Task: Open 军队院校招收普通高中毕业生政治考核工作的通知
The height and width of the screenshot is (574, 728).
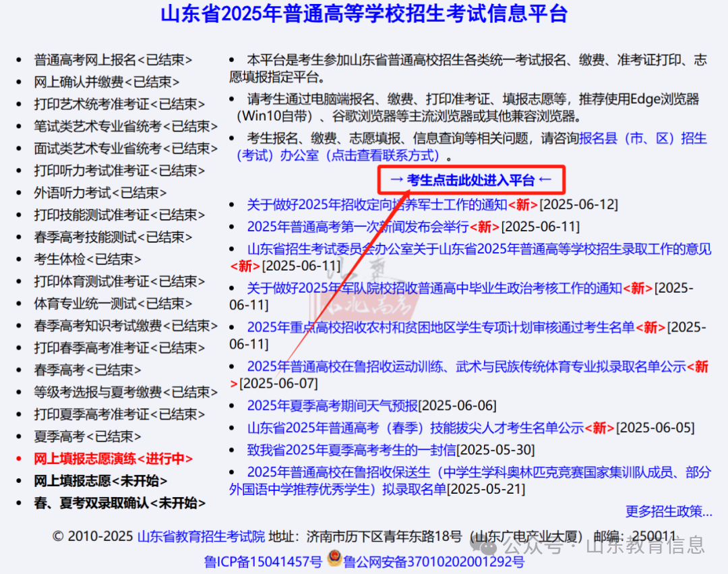Action: pyautogui.click(x=434, y=288)
